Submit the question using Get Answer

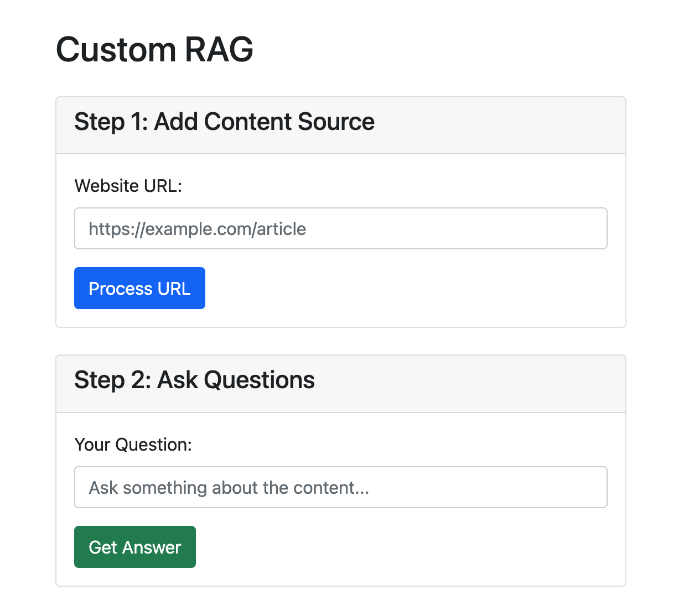[x=135, y=547]
